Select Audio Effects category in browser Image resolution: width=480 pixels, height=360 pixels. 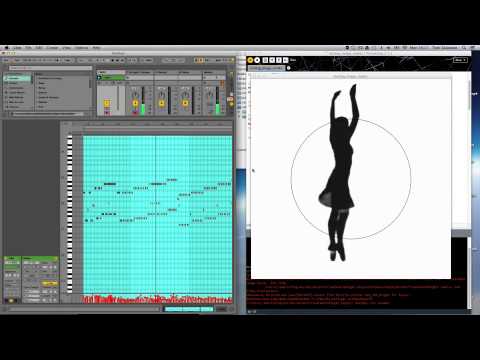click(x=17, y=93)
